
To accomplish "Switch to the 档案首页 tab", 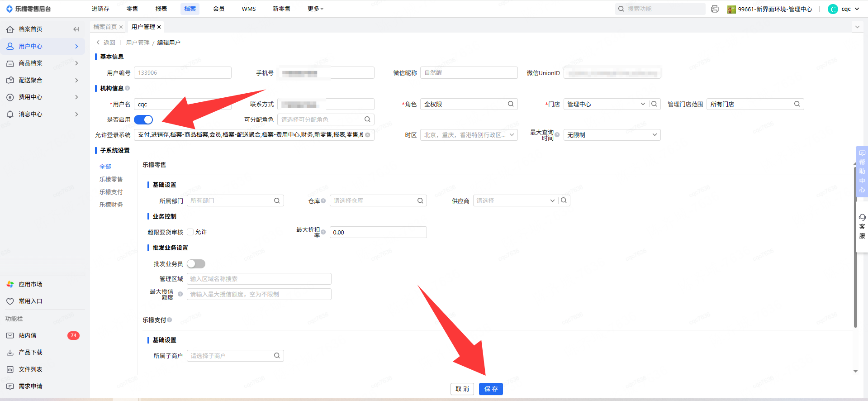I will pos(105,27).
